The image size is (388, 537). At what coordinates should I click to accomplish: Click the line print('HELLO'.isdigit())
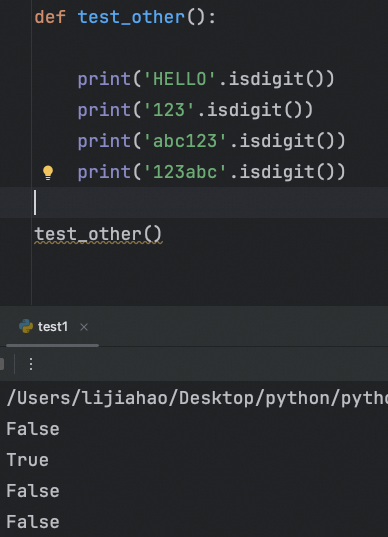206,79
